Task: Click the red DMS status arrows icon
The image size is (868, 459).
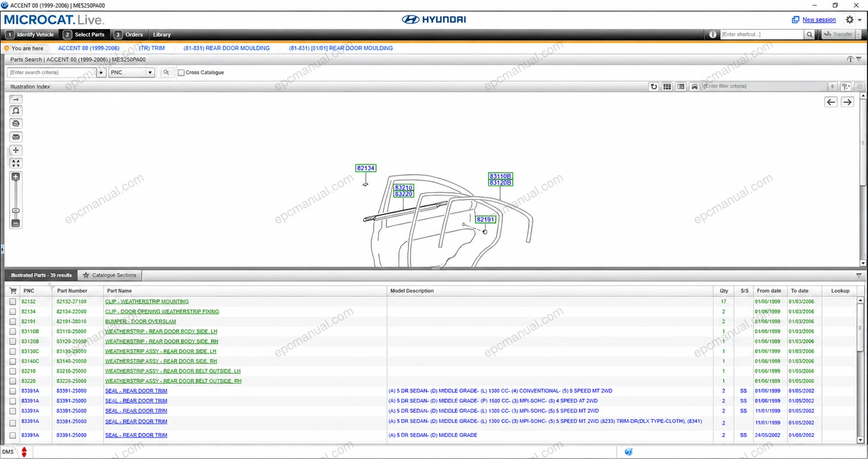Action: (24, 452)
